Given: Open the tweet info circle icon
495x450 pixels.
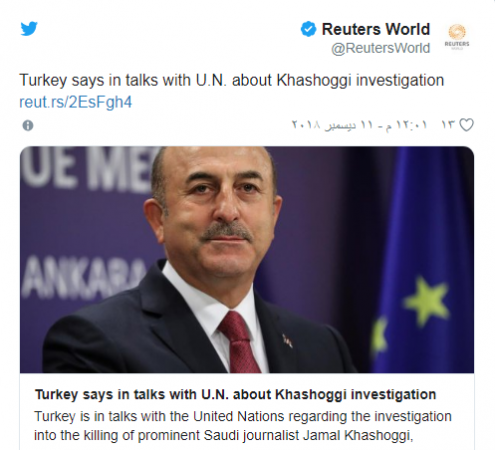Looking at the screenshot, I should pyautogui.click(x=28, y=126).
